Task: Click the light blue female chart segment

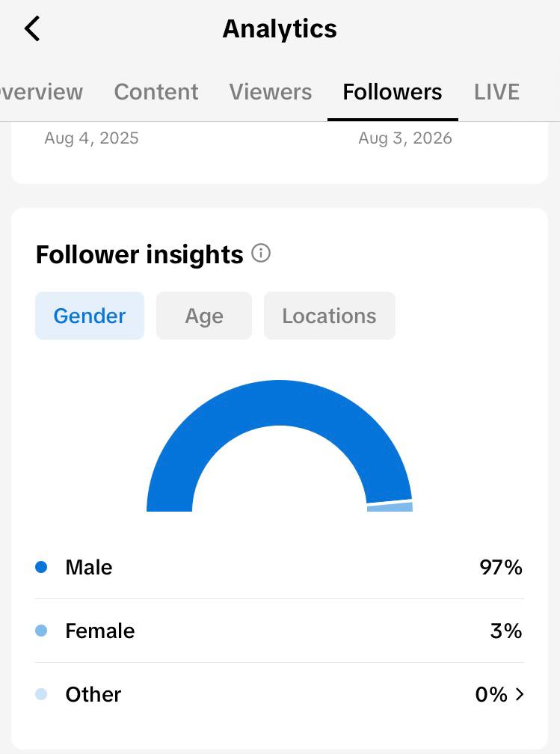Action: click(x=390, y=507)
